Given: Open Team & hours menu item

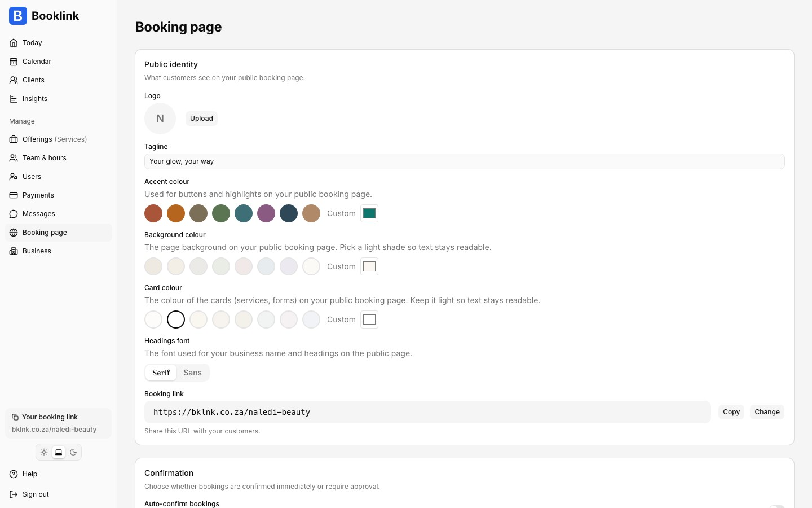Looking at the screenshot, I should pos(59,158).
